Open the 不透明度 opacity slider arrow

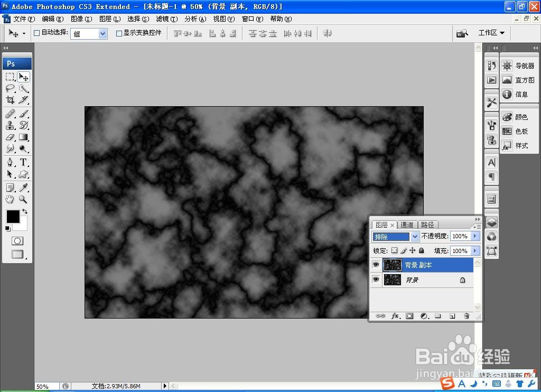click(x=475, y=236)
